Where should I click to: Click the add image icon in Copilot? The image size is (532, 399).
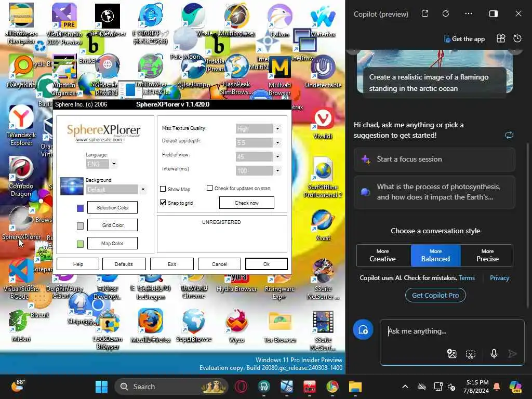[451, 354]
